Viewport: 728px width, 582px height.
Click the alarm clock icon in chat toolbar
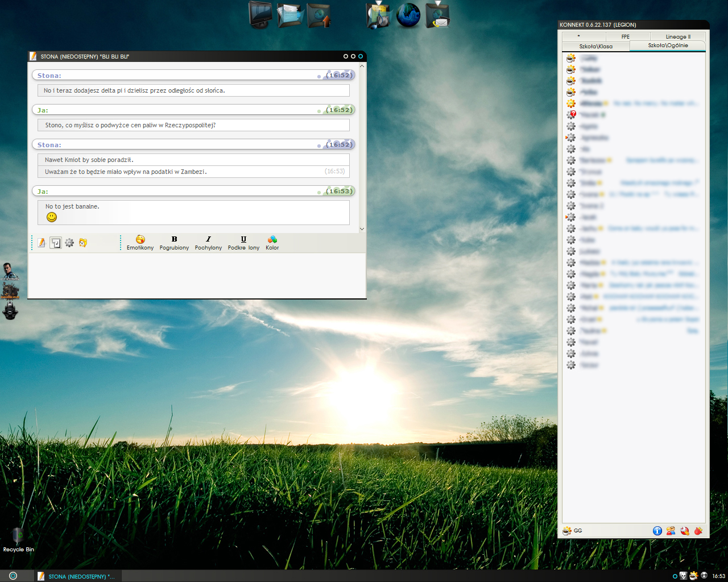83,243
